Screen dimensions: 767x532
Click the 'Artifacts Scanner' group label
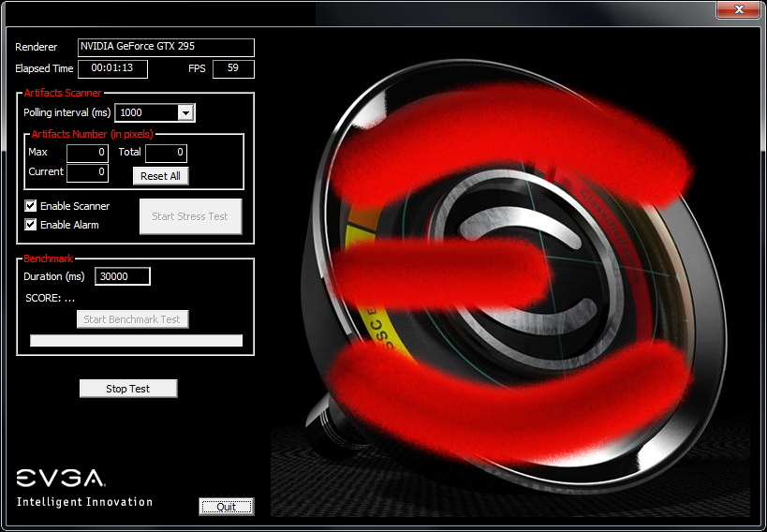pyautogui.click(x=63, y=93)
